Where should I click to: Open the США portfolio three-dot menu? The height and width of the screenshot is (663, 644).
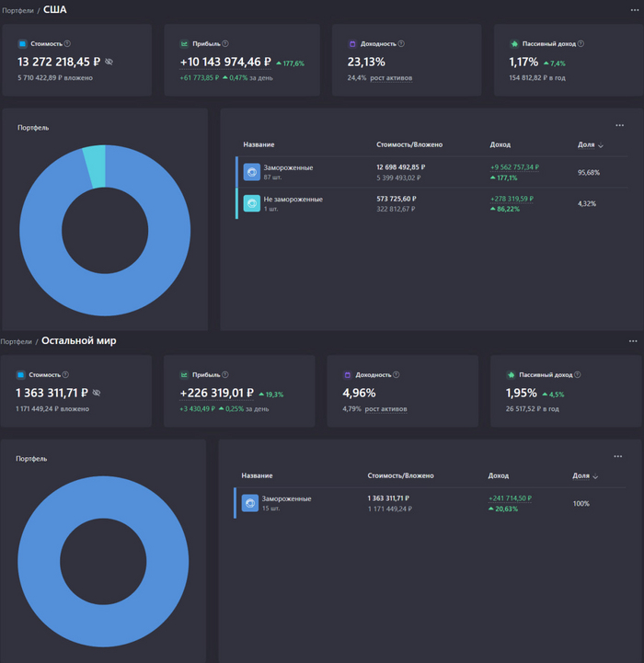pyautogui.click(x=634, y=10)
